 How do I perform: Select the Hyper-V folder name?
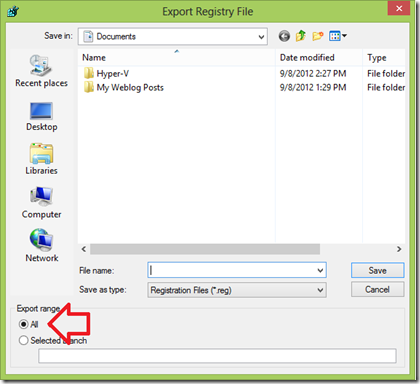pos(113,73)
